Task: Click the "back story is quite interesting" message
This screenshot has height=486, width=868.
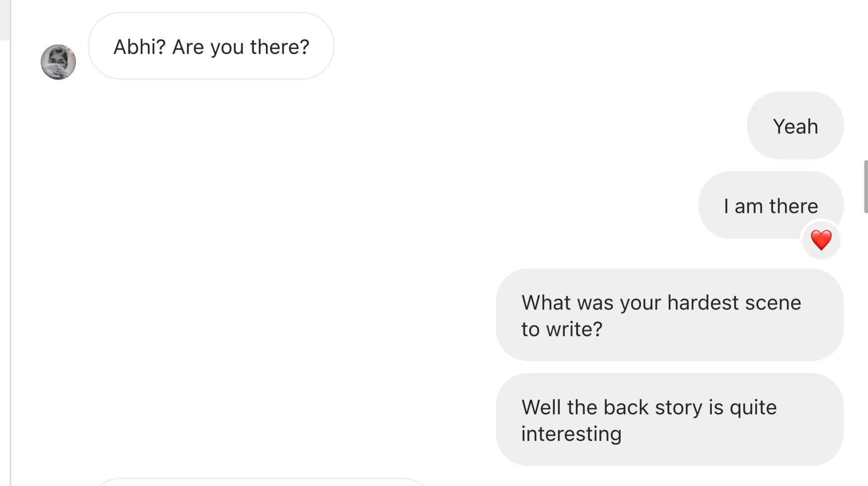Action: click(x=670, y=419)
